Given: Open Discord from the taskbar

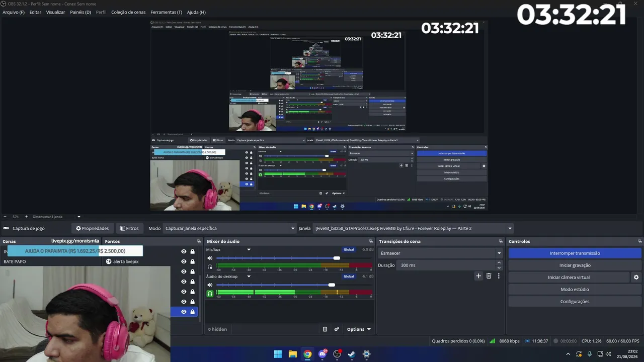Looking at the screenshot, I should point(323,354).
